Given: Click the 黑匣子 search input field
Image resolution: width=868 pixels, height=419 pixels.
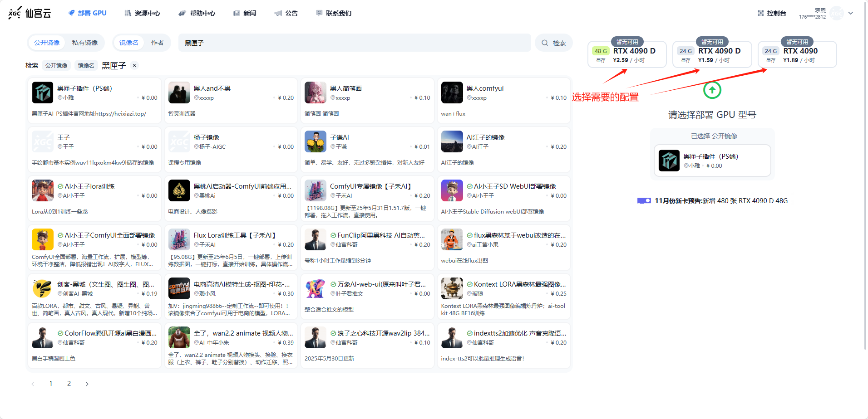Looking at the screenshot, I should (x=354, y=43).
